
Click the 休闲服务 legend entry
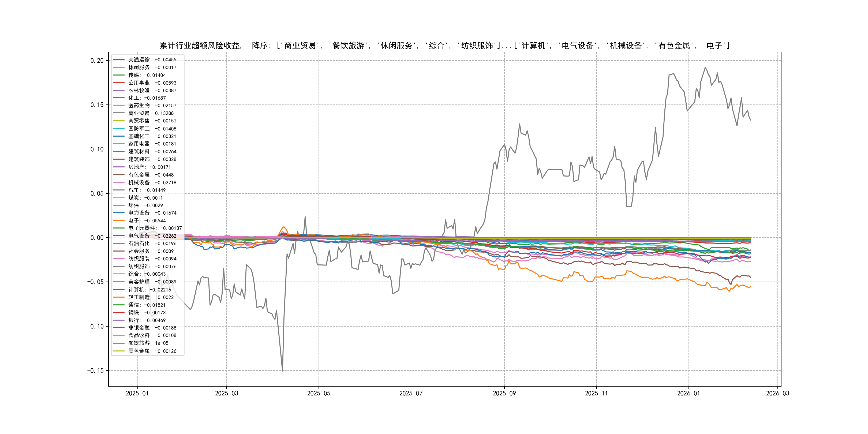152,68
